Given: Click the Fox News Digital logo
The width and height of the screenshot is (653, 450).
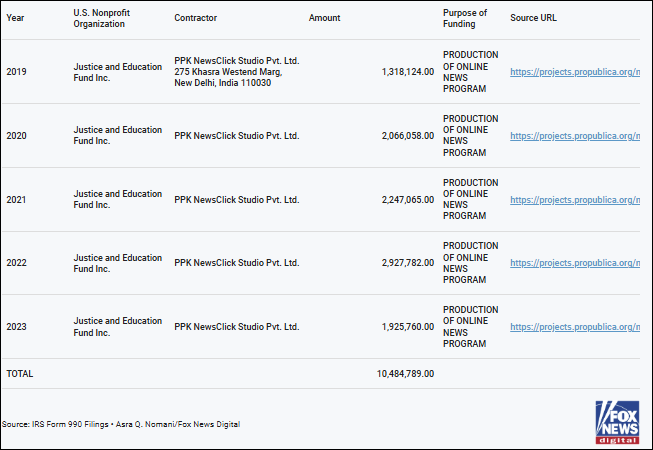Looking at the screenshot, I should point(617,422).
